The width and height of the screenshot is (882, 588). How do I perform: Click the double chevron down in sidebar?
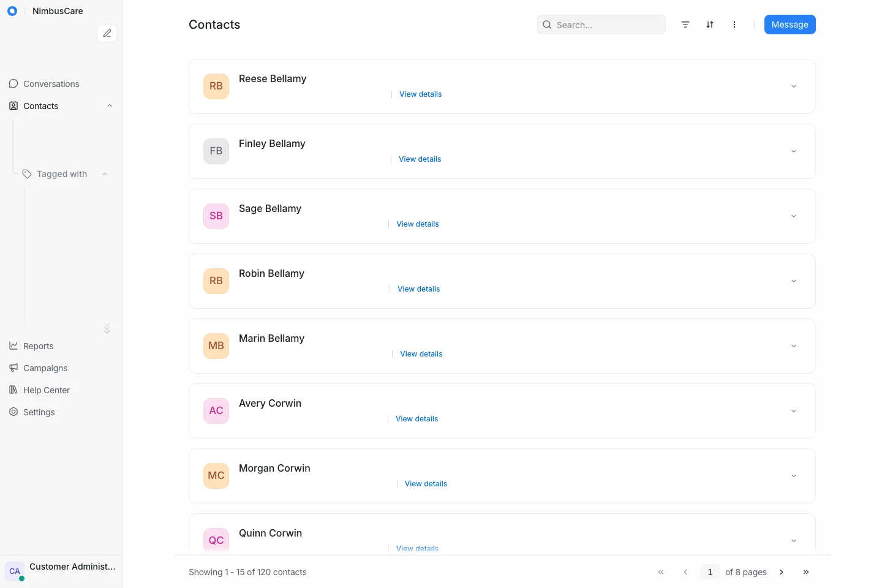click(107, 328)
